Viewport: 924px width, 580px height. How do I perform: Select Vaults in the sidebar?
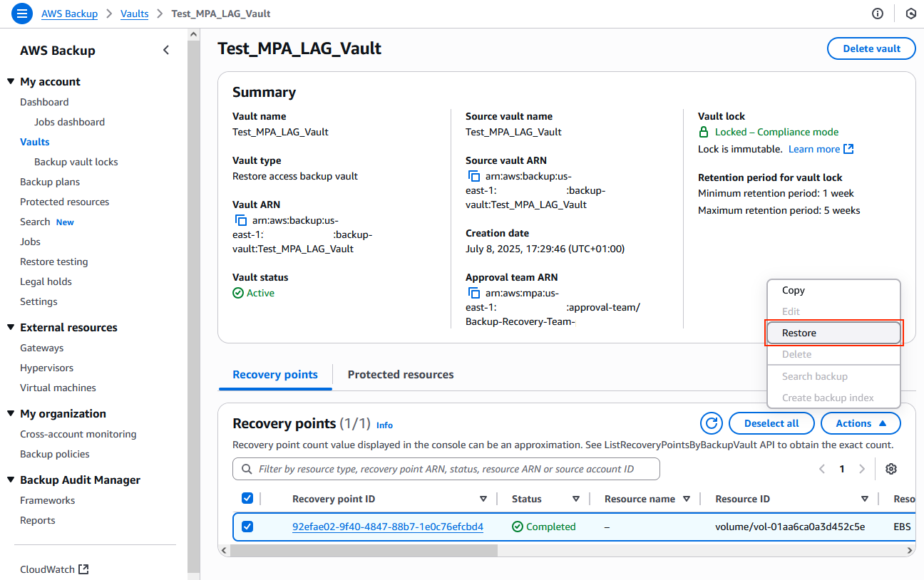tap(35, 142)
